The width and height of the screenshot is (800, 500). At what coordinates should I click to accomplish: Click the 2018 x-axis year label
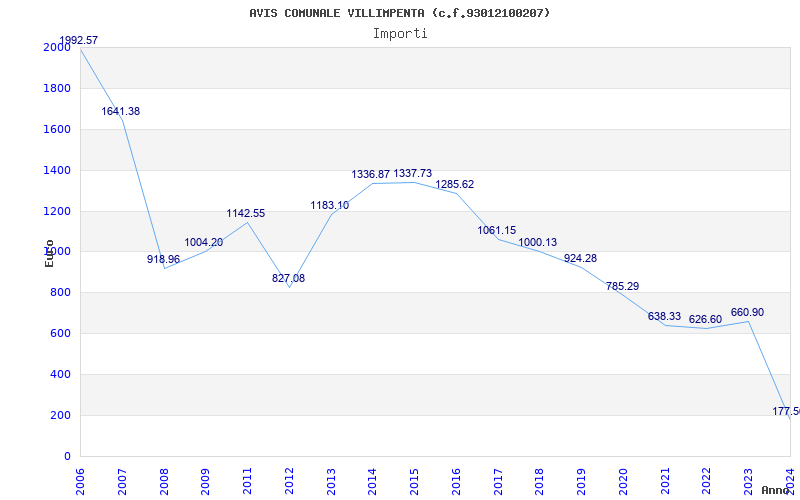[540, 481]
